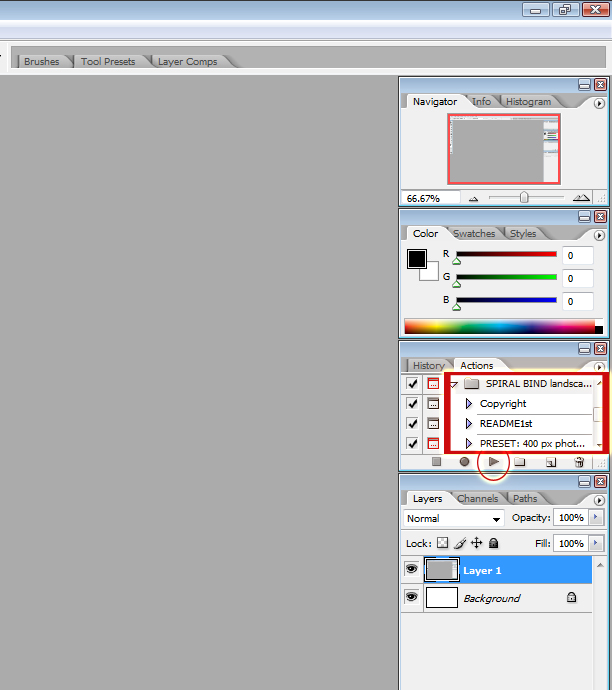Open Navigator panel flyout menu arrow
Image resolution: width=612 pixels, height=690 pixels.
[x=599, y=103]
